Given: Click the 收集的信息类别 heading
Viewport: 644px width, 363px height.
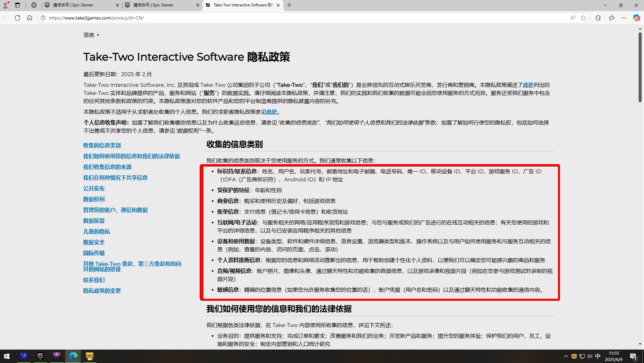Looking at the screenshot, I should coord(235,144).
